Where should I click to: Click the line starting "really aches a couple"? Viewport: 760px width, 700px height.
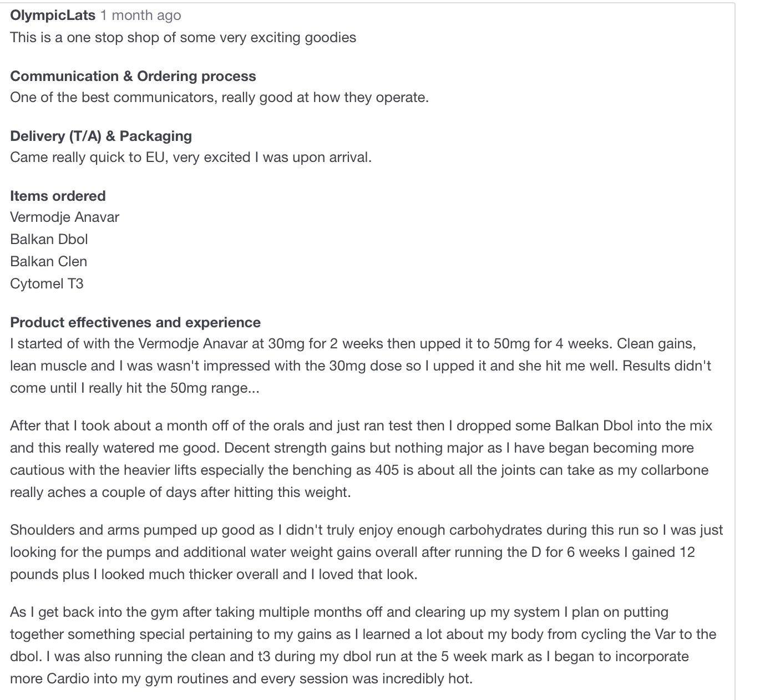point(180,493)
